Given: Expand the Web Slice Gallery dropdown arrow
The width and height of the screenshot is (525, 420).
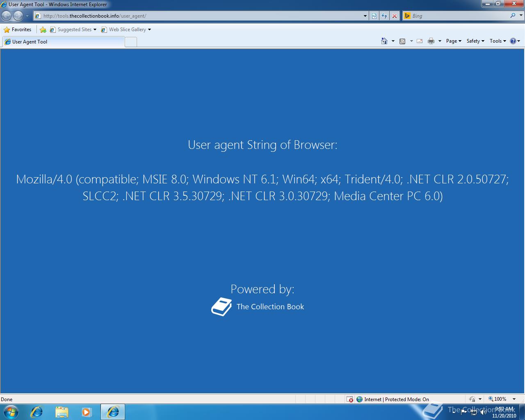Looking at the screenshot, I should pyautogui.click(x=149, y=30).
